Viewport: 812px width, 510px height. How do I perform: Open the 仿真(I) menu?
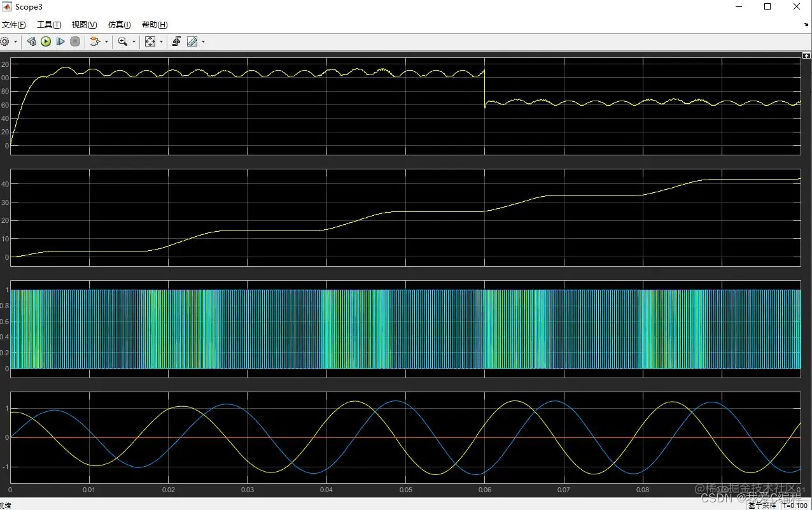(x=119, y=25)
